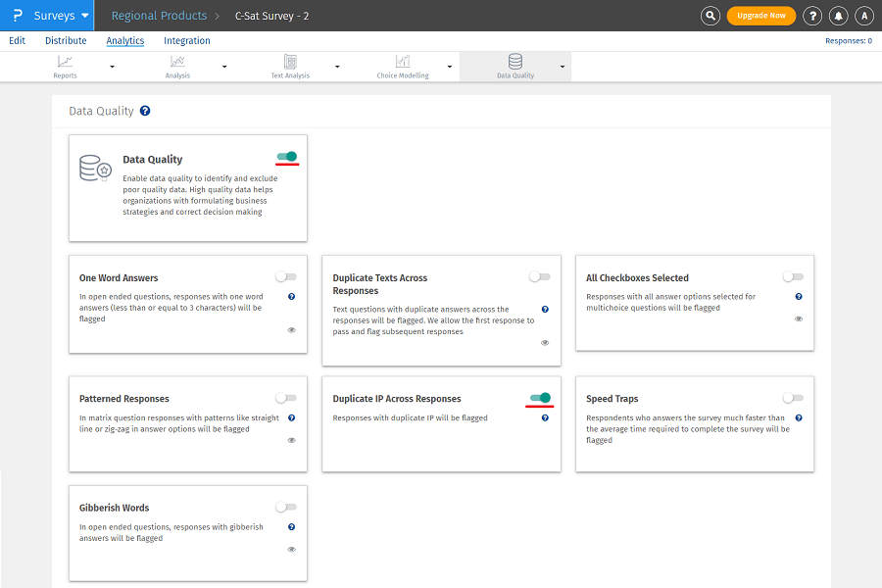The height and width of the screenshot is (588, 882).
Task: Click the search magnifier icon in header
Action: (x=710, y=16)
